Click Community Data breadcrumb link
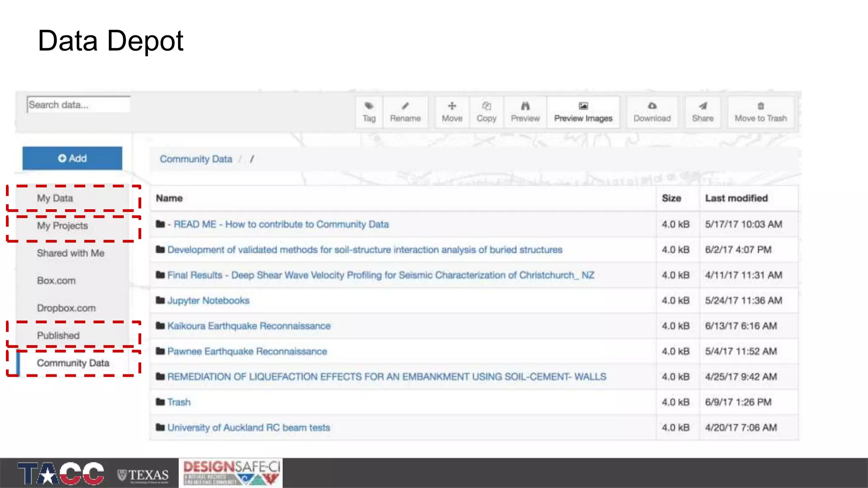 click(x=196, y=159)
